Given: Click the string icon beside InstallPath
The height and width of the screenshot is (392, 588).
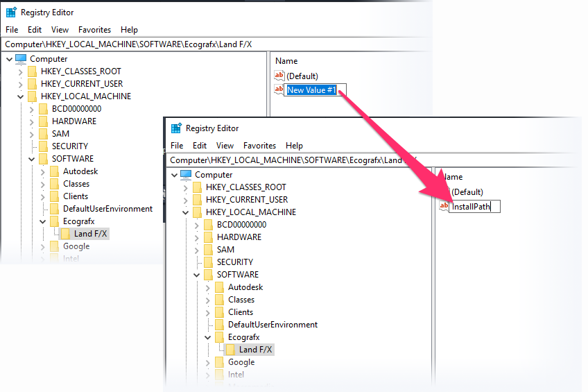Looking at the screenshot, I should tap(444, 207).
